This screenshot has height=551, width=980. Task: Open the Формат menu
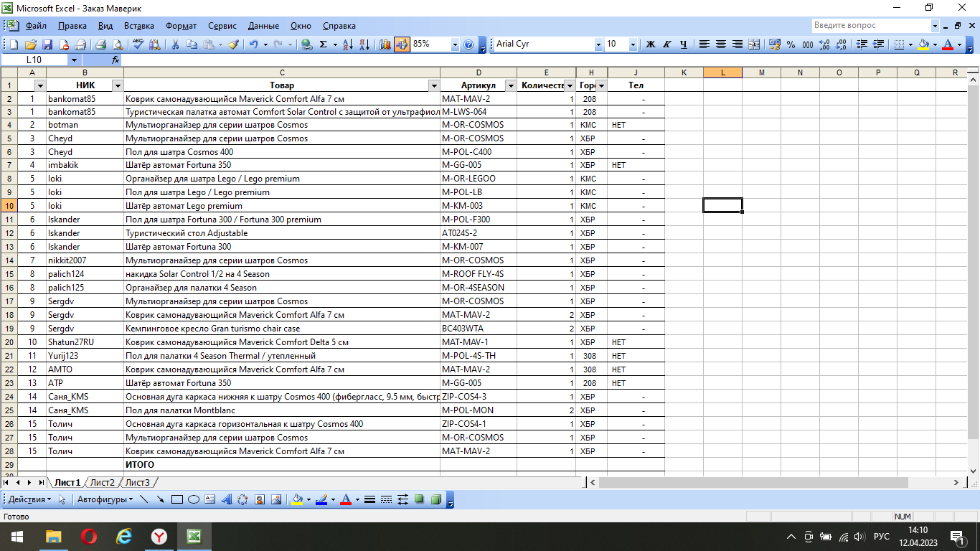coord(181,26)
